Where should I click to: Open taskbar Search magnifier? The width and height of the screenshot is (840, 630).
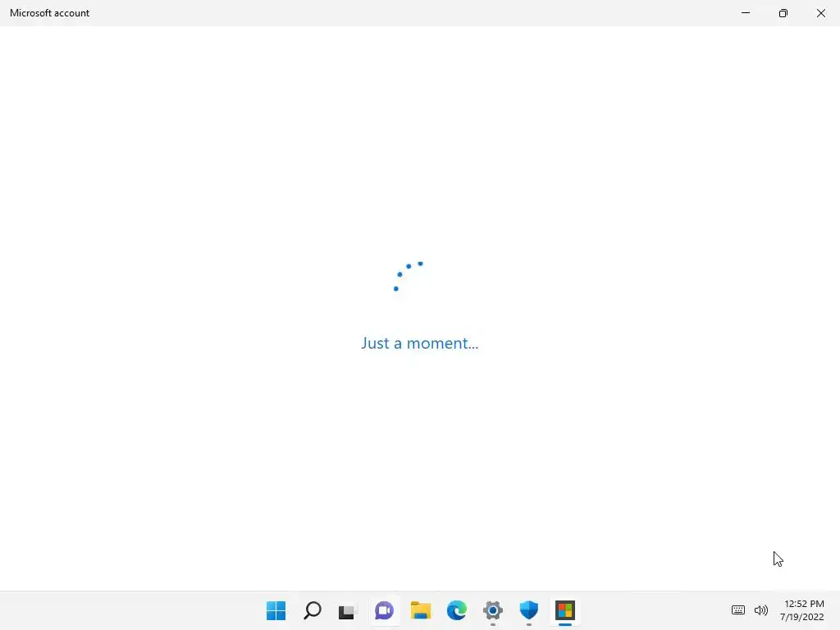tap(313, 610)
